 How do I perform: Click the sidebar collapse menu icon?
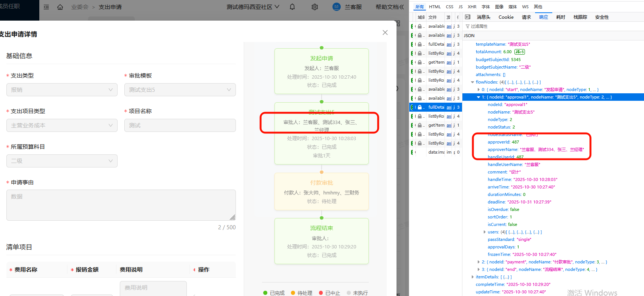pyautogui.click(x=46, y=7)
